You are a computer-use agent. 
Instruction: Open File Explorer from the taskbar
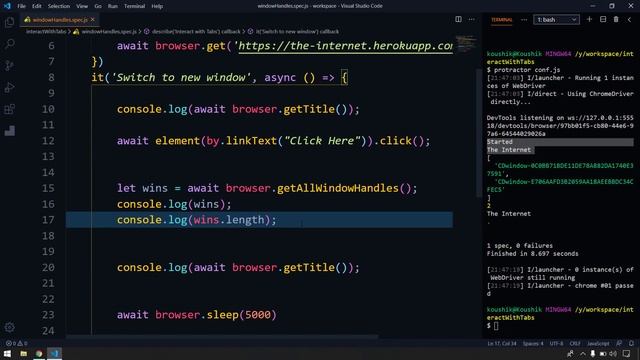(x=23, y=353)
